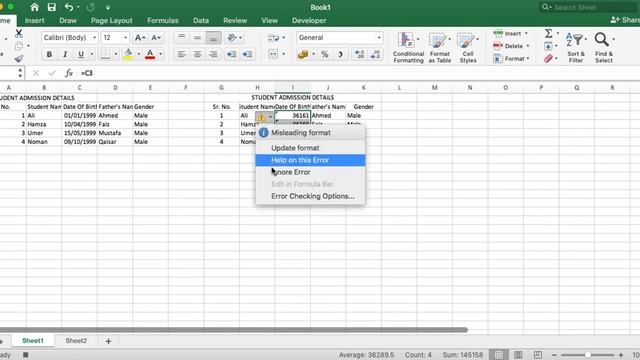Image resolution: width=640 pixels, height=360 pixels.
Task: Toggle Italic formatting
Action: [65, 54]
